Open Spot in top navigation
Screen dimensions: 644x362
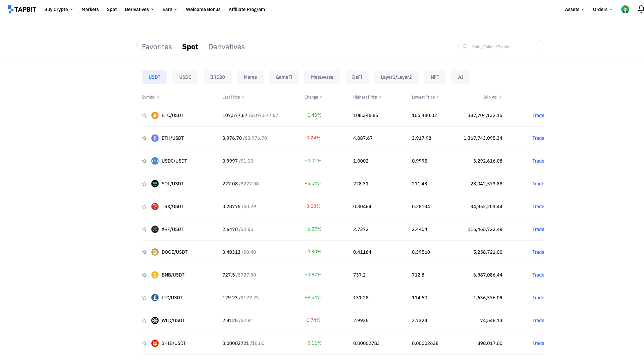112,9
